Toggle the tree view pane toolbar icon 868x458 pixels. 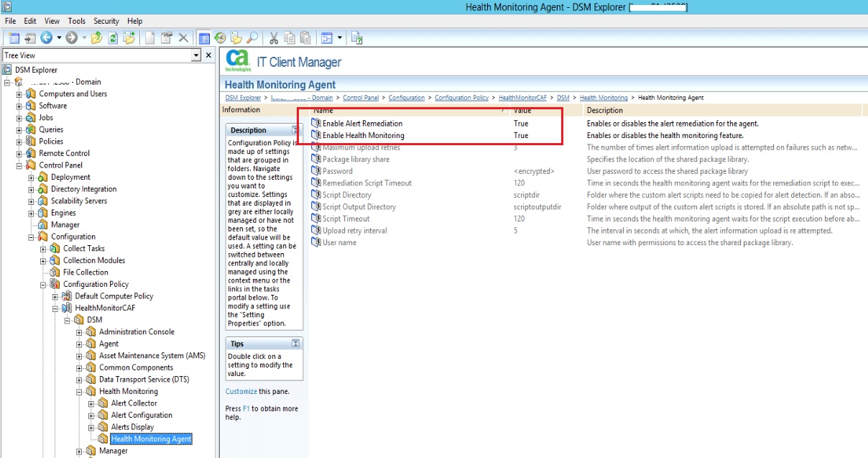204,37
